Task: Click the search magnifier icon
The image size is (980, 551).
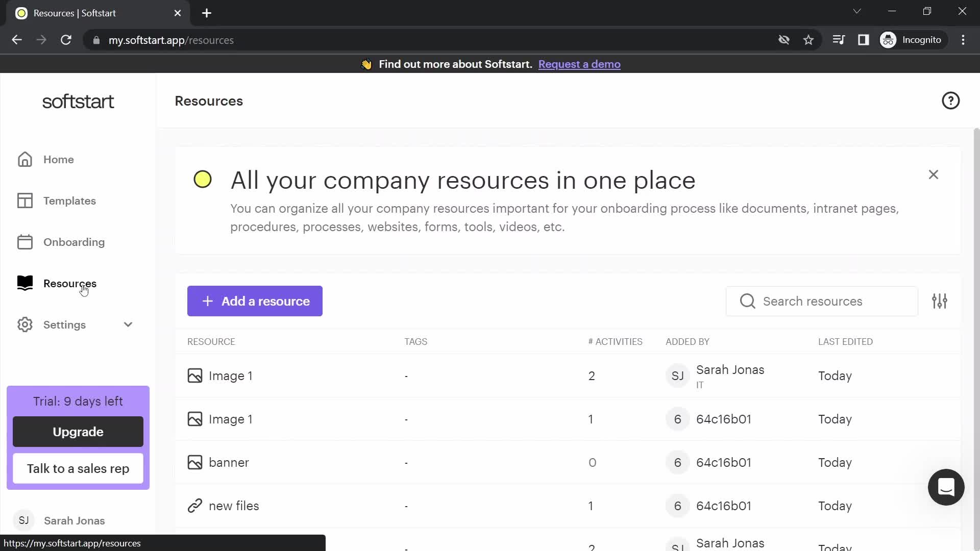Action: click(747, 301)
